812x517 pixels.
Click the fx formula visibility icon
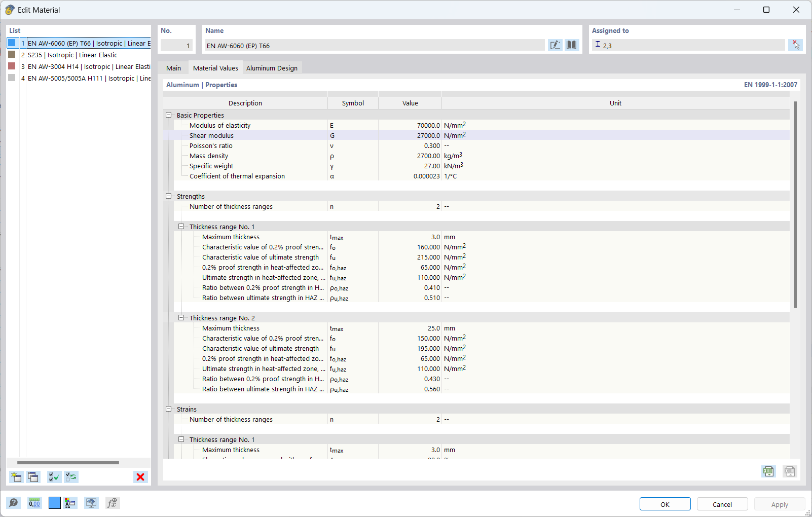[112, 503]
